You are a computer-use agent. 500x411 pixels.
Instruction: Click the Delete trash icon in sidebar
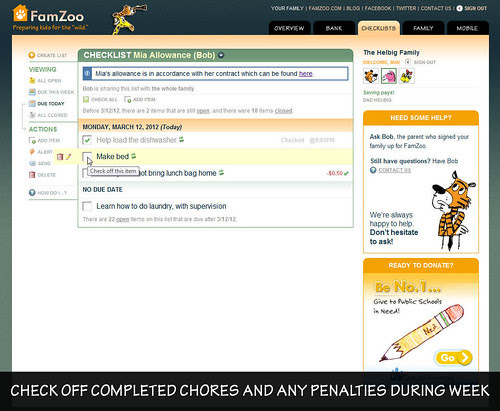pyautogui.click(x=32, y=175)
